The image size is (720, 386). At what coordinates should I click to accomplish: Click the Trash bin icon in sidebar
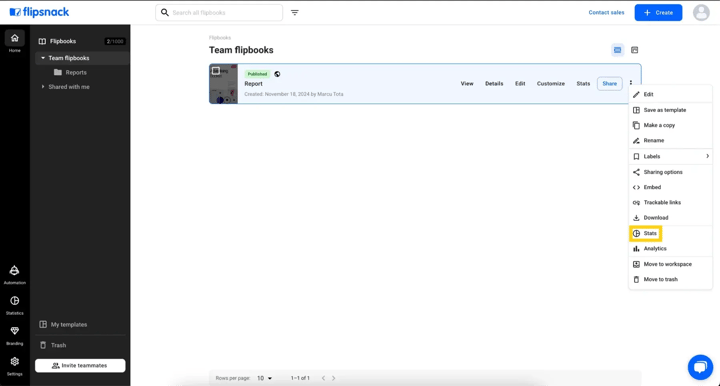tap(43, 345)
